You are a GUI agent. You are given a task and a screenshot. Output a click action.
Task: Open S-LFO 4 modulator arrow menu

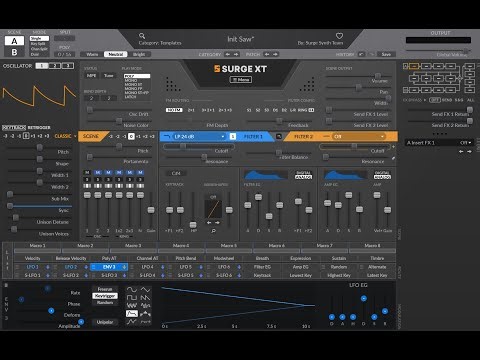click(163, 275)
